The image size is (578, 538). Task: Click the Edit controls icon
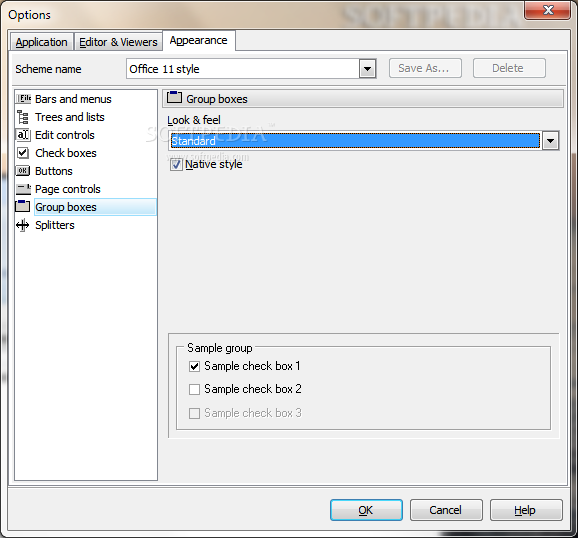(x=23, y=135)
